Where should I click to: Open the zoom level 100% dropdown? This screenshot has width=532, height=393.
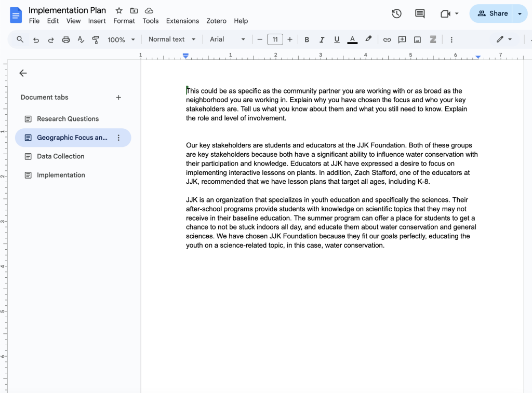click(121, 39)
